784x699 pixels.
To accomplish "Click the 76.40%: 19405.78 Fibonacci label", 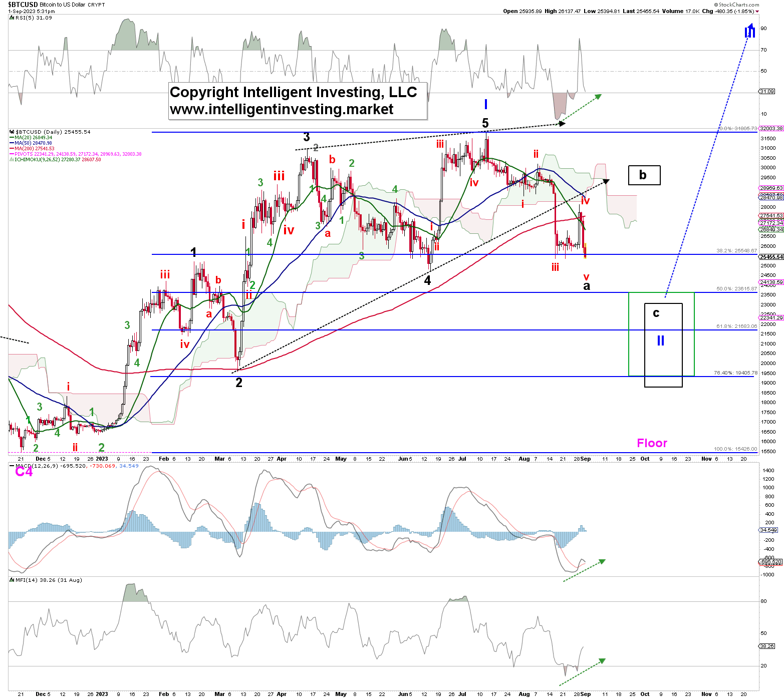I will click(735, 373).
